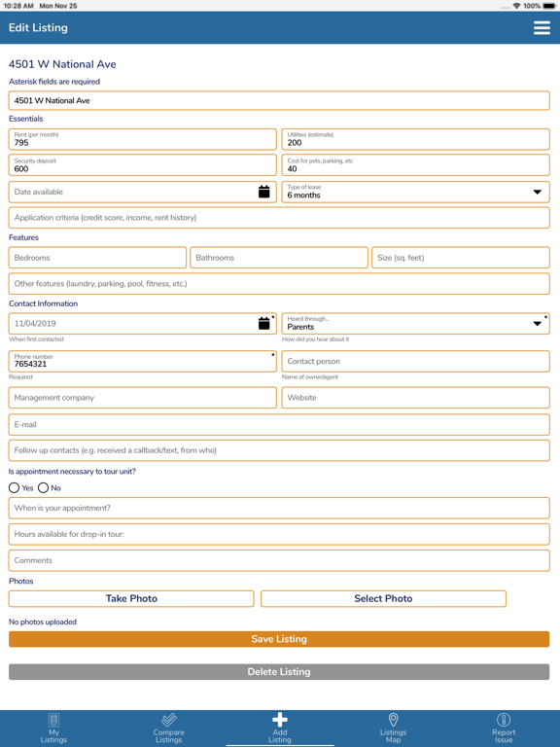Click the Essentials section label
This screenshot has height=747, width=560.
click(x=25, y=119)
